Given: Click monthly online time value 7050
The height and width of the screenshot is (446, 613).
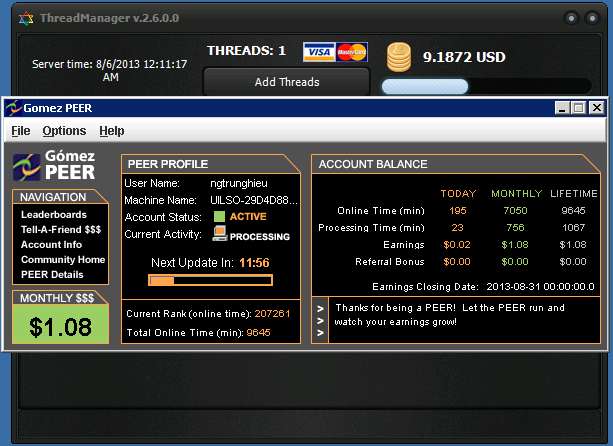Looking at the screenshot, I should tap(515, 211).
